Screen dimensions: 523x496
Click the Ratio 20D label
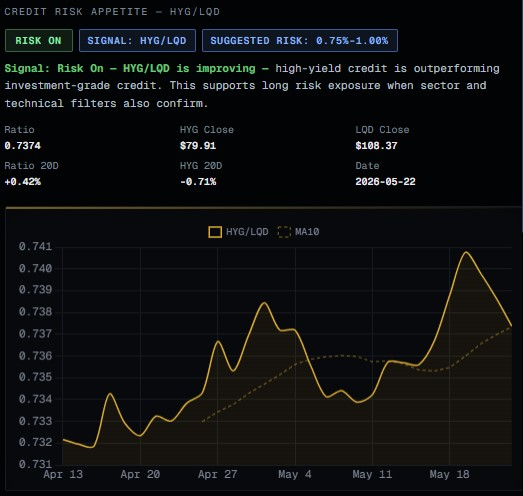[x=31, y=166]
